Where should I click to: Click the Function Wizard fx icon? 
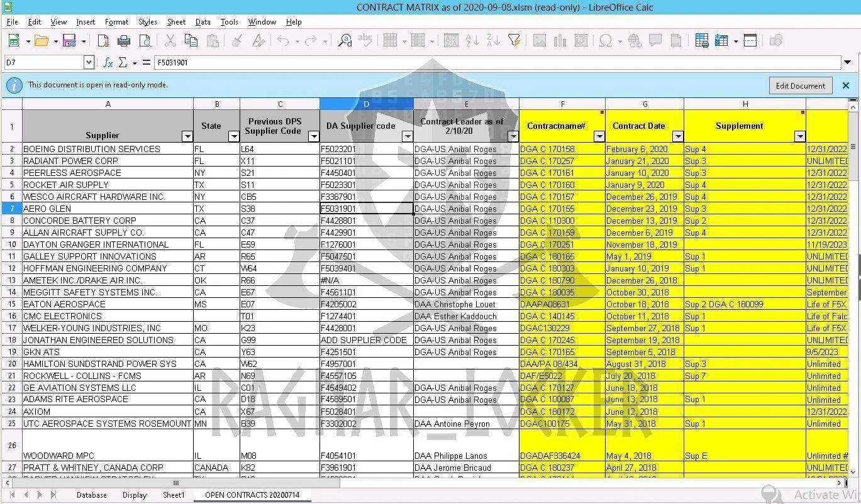pos(108,62)
